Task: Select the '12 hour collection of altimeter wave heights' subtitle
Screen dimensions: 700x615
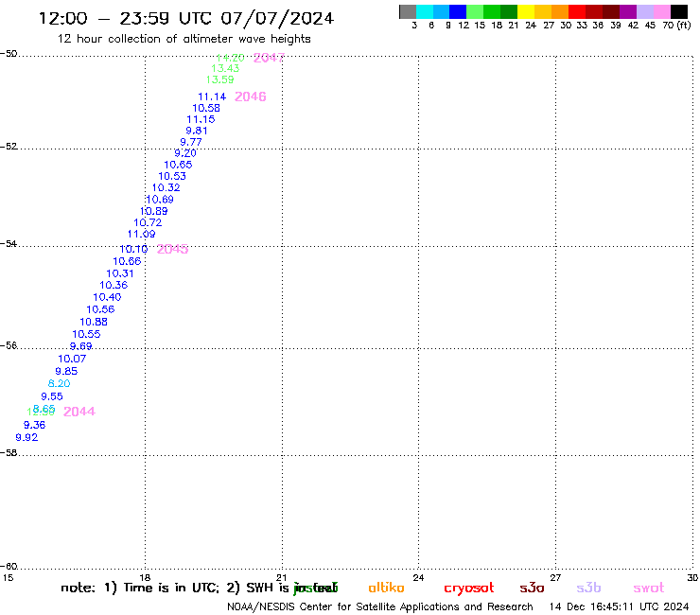Action: 184,39
